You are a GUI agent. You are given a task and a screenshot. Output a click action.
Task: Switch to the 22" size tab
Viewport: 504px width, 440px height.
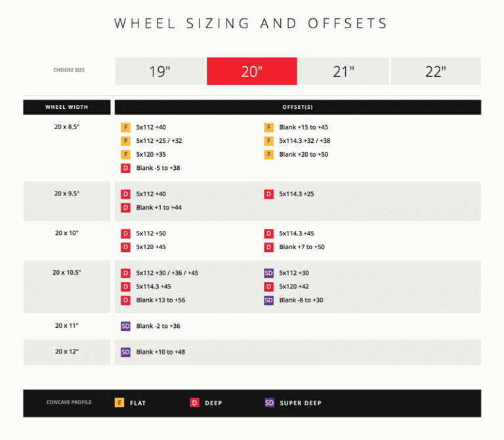[436, 71]
